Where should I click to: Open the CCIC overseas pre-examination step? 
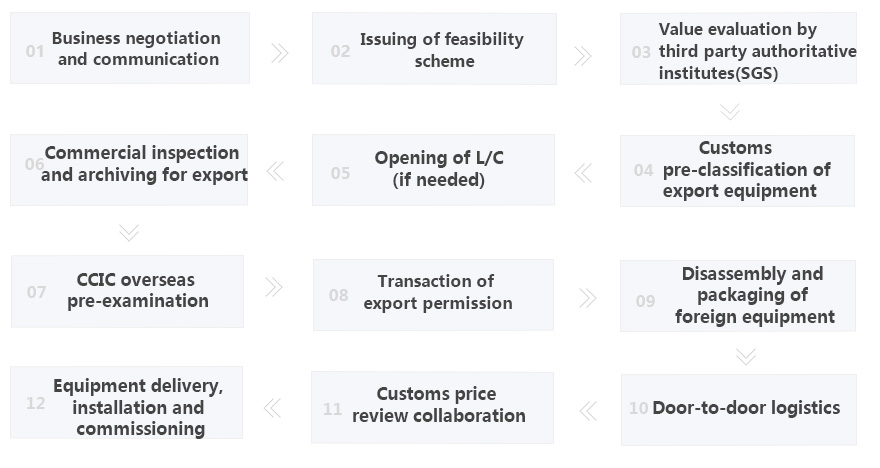pyautogui.click(x=127, y=291)
